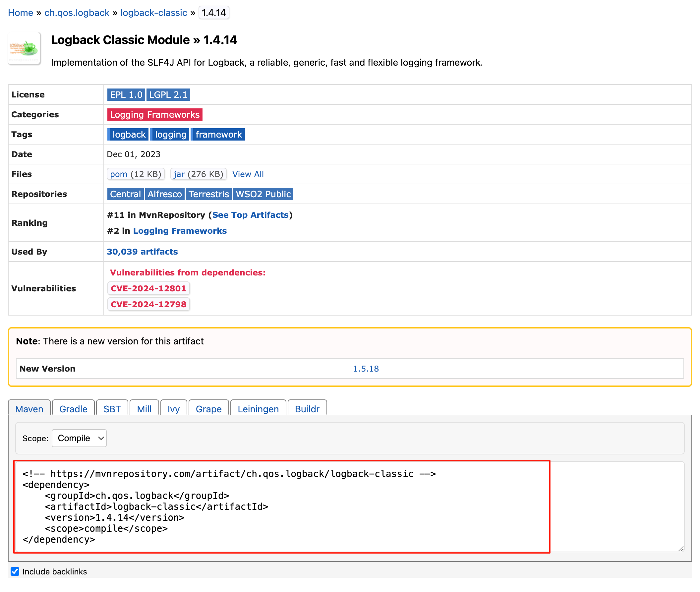Toggle the Include backlinks checkbox
The width and height of the screenshot is (700, 592).
tap(15, 571)
